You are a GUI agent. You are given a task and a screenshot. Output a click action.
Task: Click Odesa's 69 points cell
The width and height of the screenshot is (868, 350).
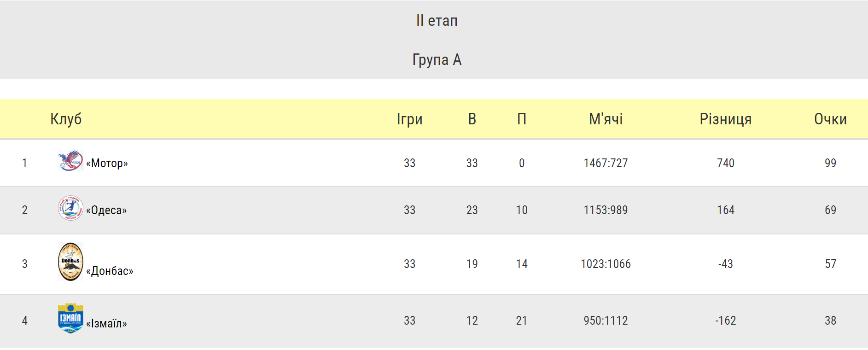831,210
